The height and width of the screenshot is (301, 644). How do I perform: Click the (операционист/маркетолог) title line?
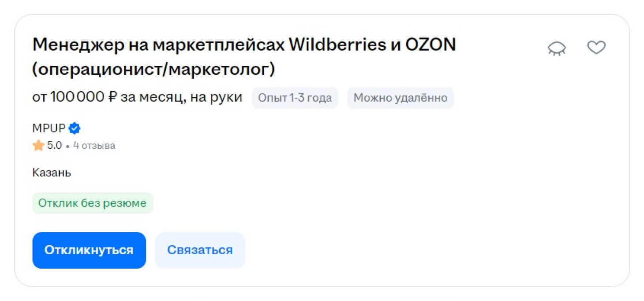tap(154, 69)
